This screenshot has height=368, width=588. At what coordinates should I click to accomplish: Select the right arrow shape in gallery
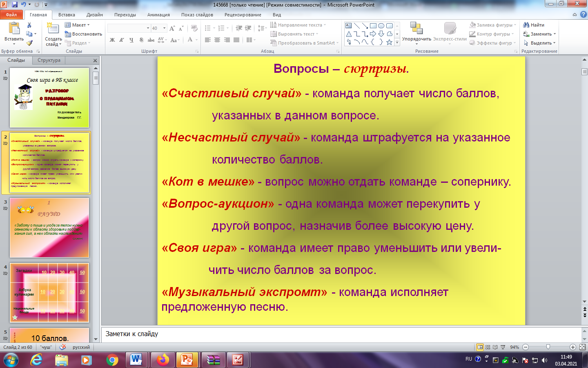click(373, 34)
